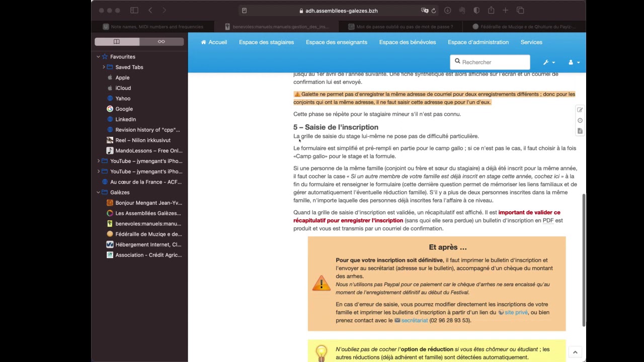
Task: Click the privacy shield icon in toolbar
Action: tap(476, 11)
